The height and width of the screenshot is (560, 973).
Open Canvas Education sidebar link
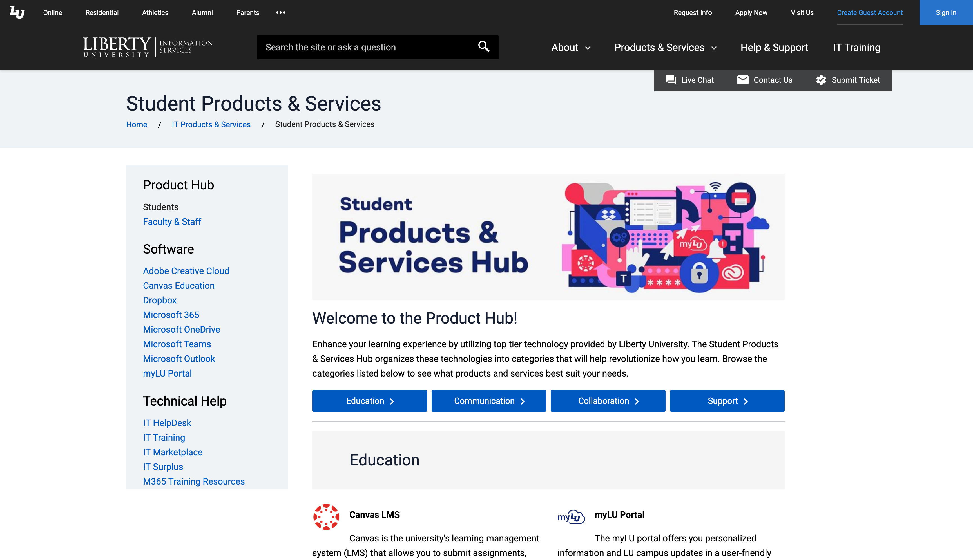pyautogui.click(x=179, y=285)
